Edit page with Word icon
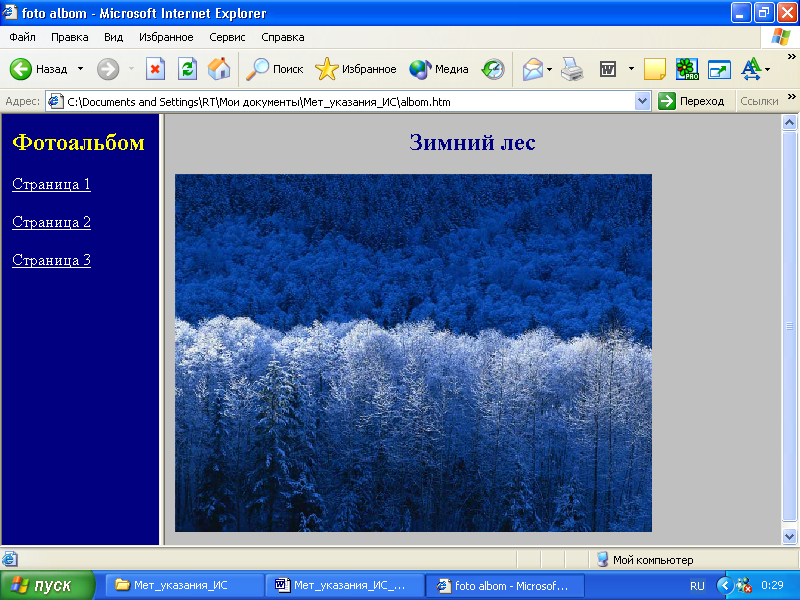Viewport: 800px width, 600px height. 608,69
